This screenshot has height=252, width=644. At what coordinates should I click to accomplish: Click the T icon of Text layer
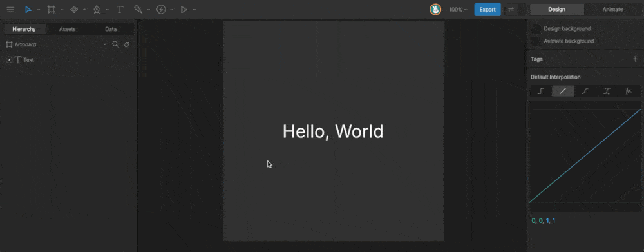(x=18, y=60)
